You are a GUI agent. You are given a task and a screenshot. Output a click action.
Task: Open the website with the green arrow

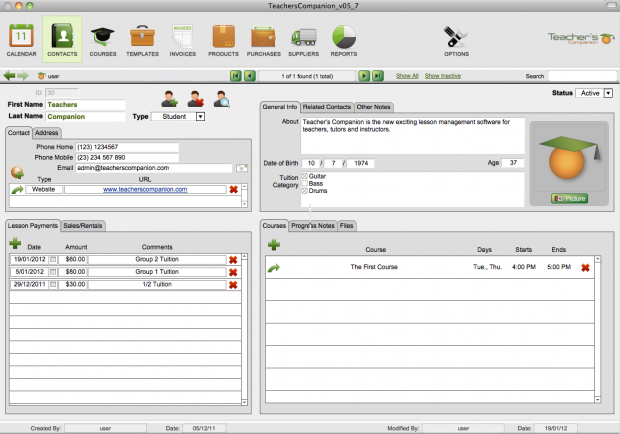click(17, 190)
